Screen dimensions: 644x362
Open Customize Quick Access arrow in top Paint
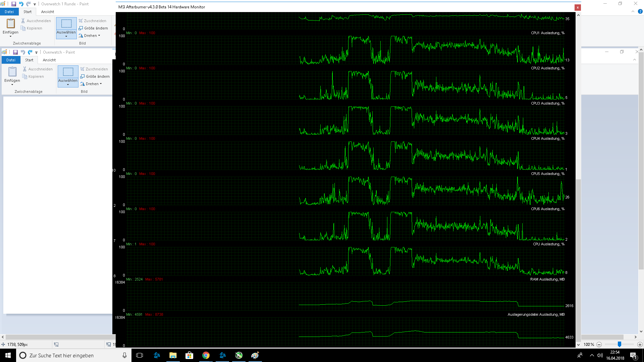click(35, 4)
